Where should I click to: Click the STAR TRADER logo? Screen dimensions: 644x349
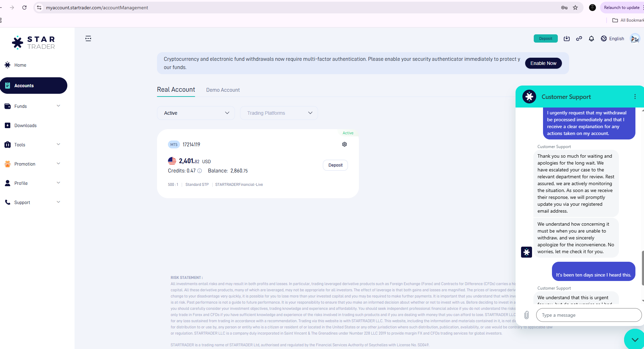(x=33, y=43)
